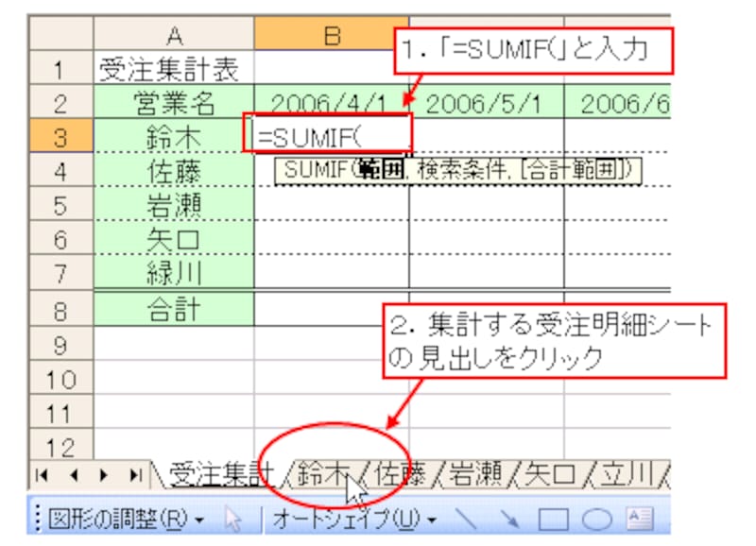Viewport: 756px width, 546px height.
Task: Choose the Select Objects pointer tool
Action: 233,520
